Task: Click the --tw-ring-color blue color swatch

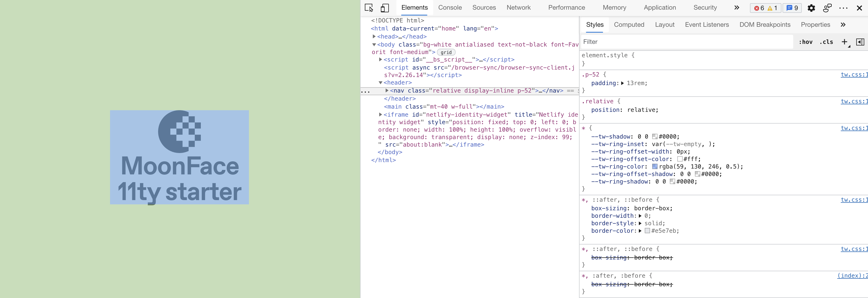Action: [x=655, y=166]
